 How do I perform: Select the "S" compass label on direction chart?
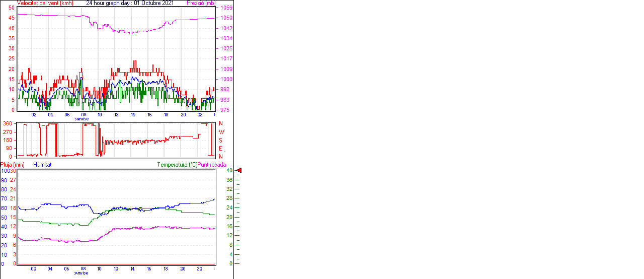[221, 140]
